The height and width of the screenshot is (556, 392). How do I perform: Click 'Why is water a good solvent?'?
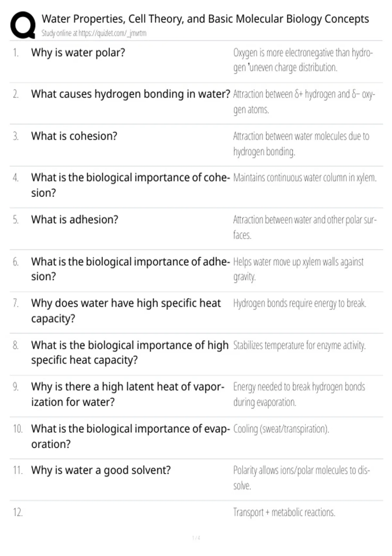click(x=101, y=470)
